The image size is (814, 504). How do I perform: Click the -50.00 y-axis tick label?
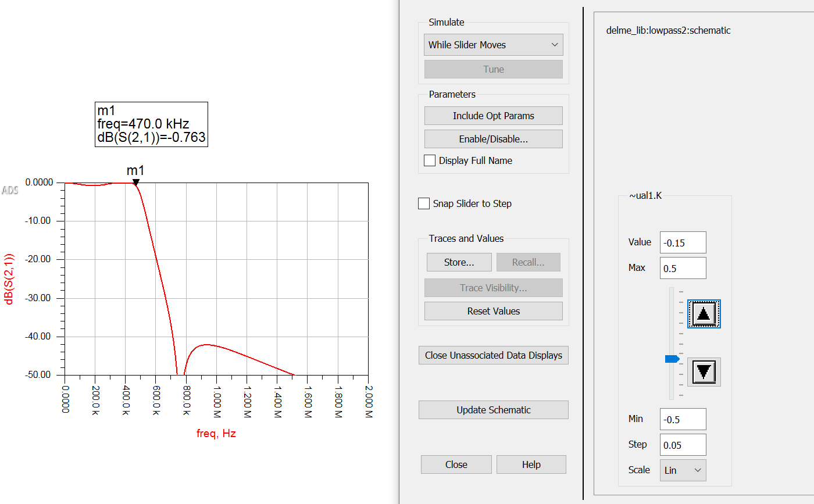click(x=38, y=375)
